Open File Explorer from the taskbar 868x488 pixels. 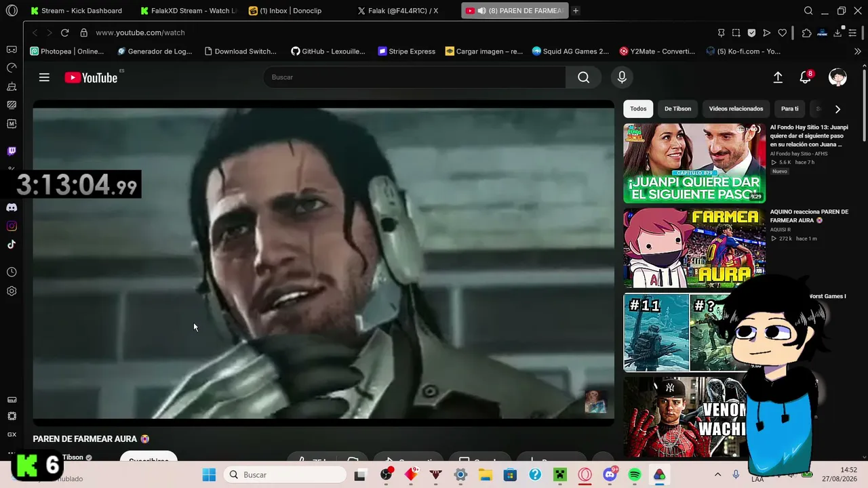tap(486, 474)
